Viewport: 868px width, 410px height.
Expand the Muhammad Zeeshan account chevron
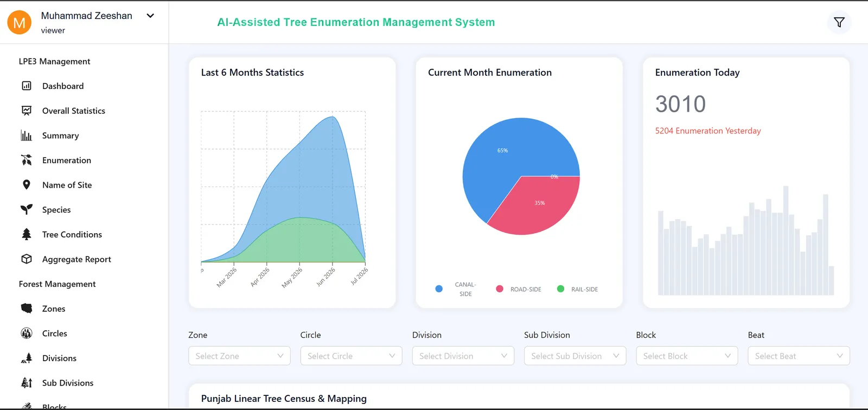[150, 16]
